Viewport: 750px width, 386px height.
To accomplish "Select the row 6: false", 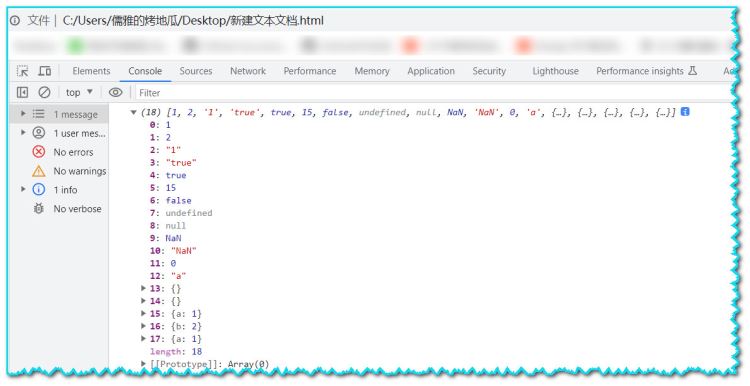I will point(170,200).
